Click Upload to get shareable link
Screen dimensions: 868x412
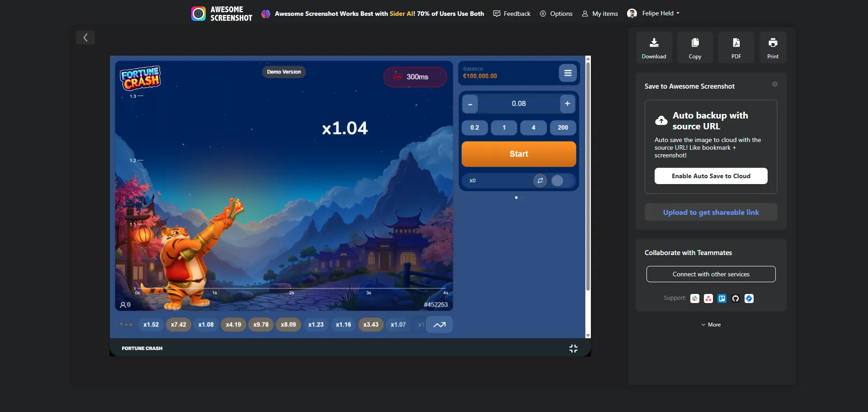(711, 212)
